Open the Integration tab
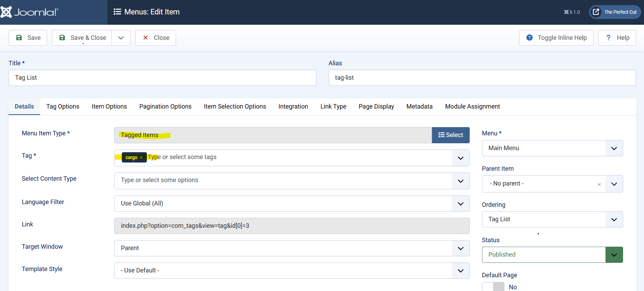Screen dimensions: 644x291 [293, 107]
